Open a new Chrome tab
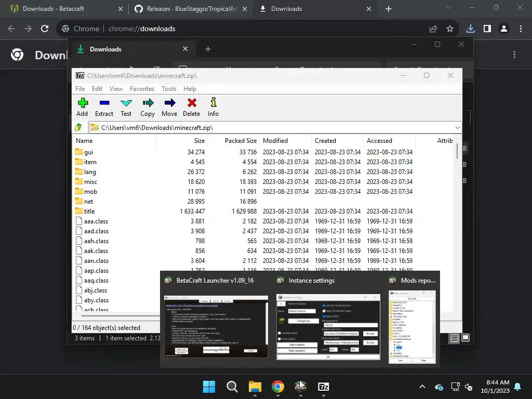Screen dimensions: 532x399 pyautogui.click(x=389, y=9)
